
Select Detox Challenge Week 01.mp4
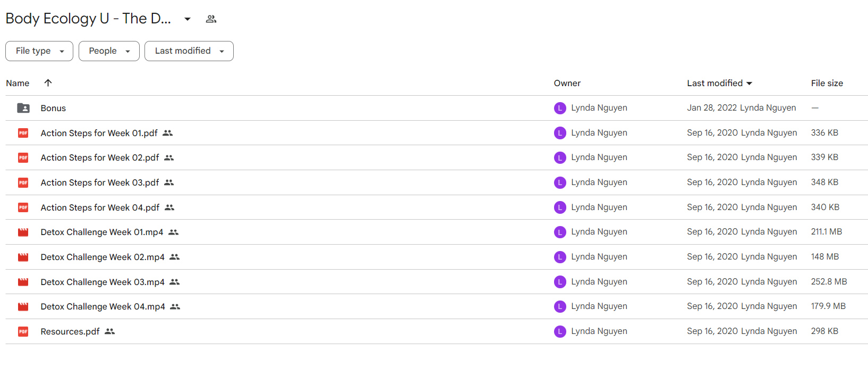pos(102,232)
